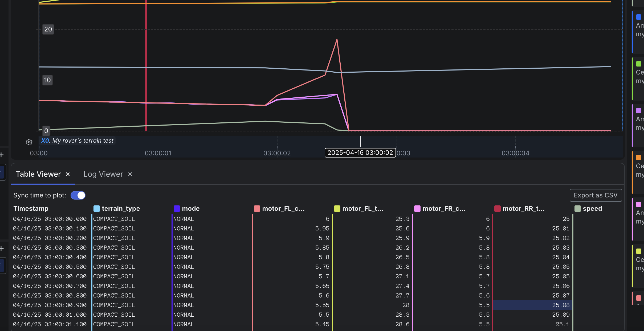Click the motor_FL_t column yellow icon
The image size is (644, 331).
pyautogui.click(x=337, y=209)
